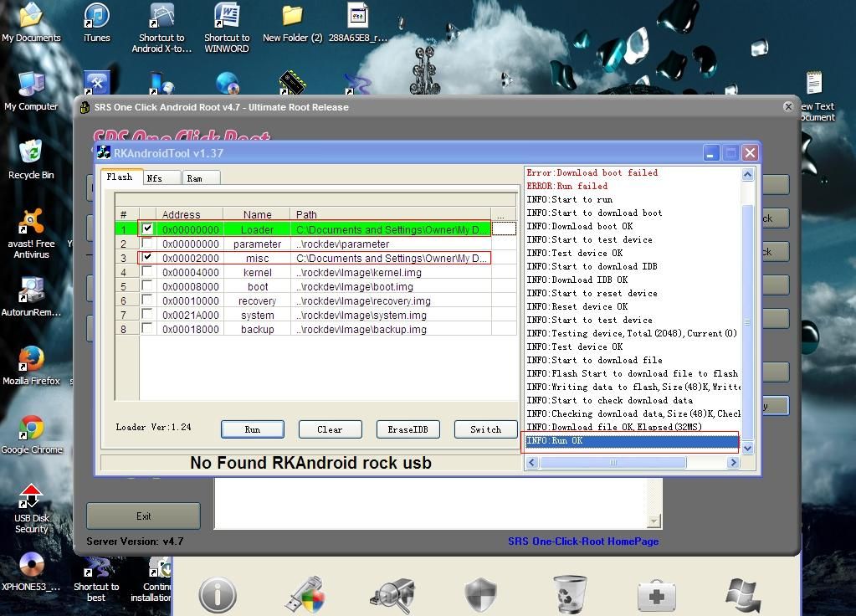
Task: Open the USB Disk Security shortcut
Action: coord(31,509)
